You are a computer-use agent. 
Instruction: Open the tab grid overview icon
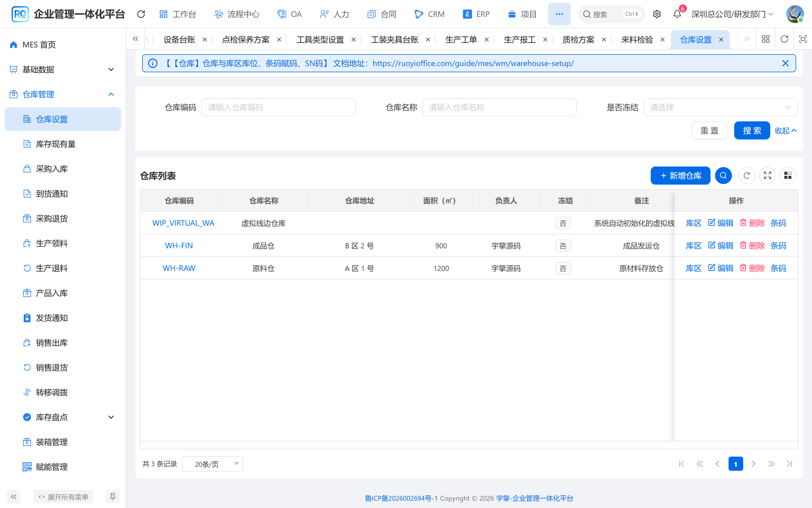coord(766,39)
